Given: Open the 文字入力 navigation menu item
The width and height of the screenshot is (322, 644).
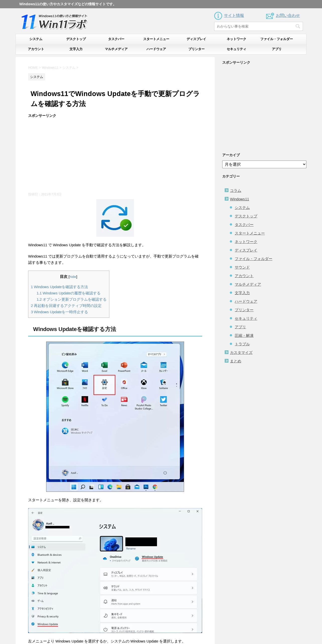Looking at the screenshot, I should (x=76, y=49).
